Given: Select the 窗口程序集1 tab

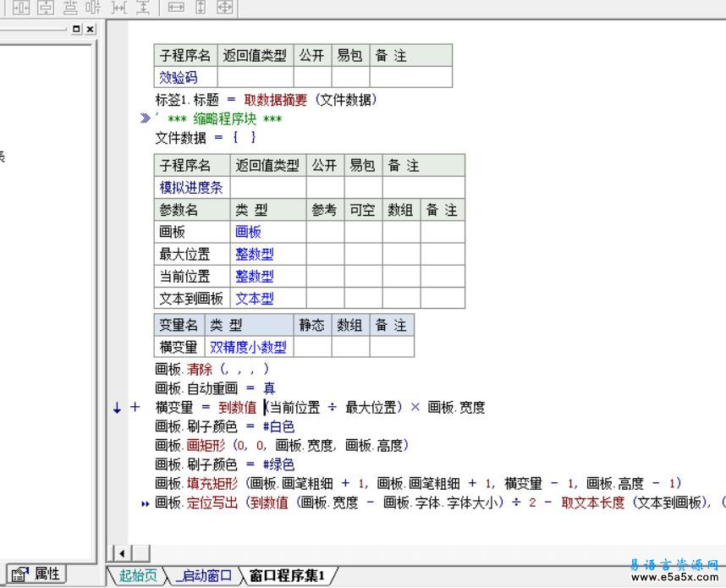Looking at the screenshot, I should [287, 575].
